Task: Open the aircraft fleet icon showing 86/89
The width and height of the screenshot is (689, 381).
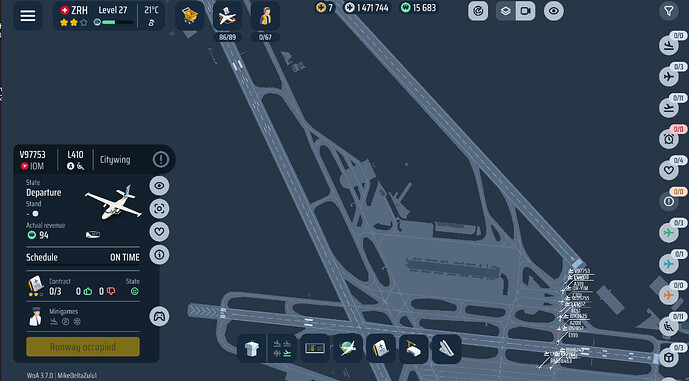Action: (x=227, y=16)
